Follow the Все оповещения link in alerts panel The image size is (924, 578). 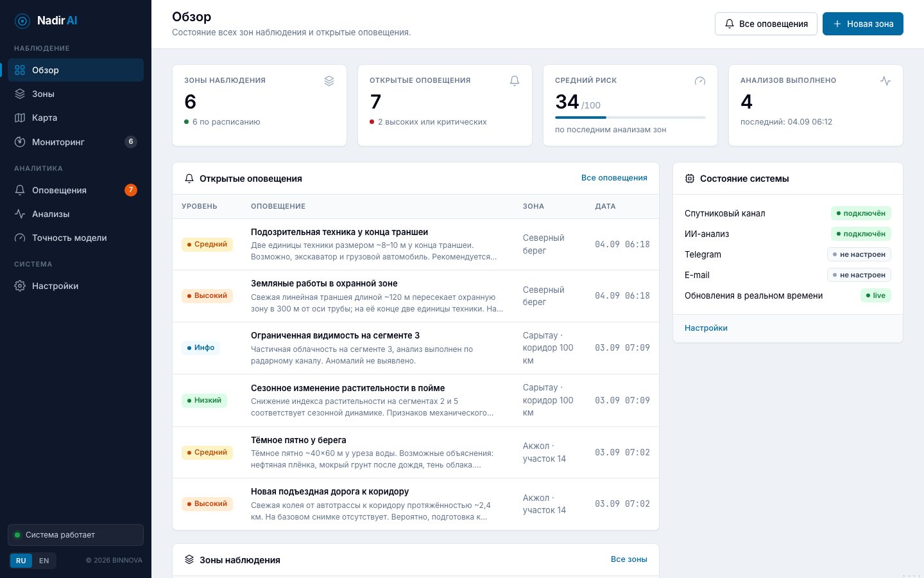[614, 178]
